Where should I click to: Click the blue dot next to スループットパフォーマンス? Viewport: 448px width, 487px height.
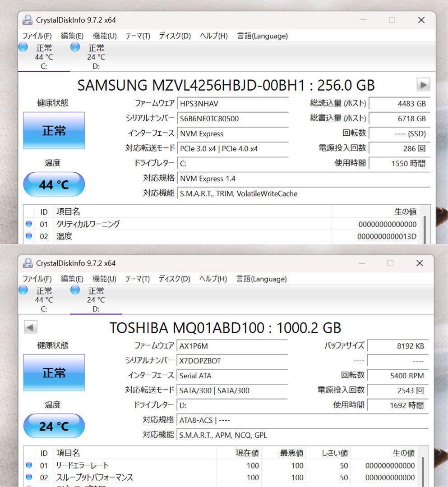click(x=28, y=477)
